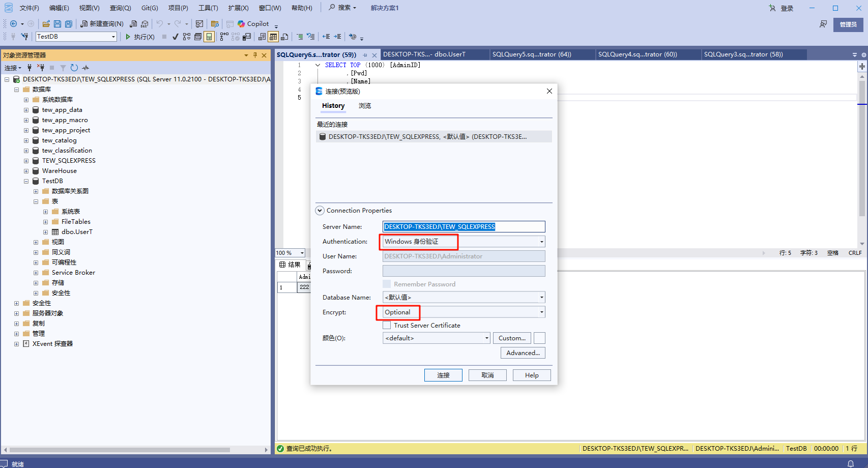The height and width of the screenshot is (468, 868).
Task: Click Object Explorer refresh icon
Action: click(74, 68)
